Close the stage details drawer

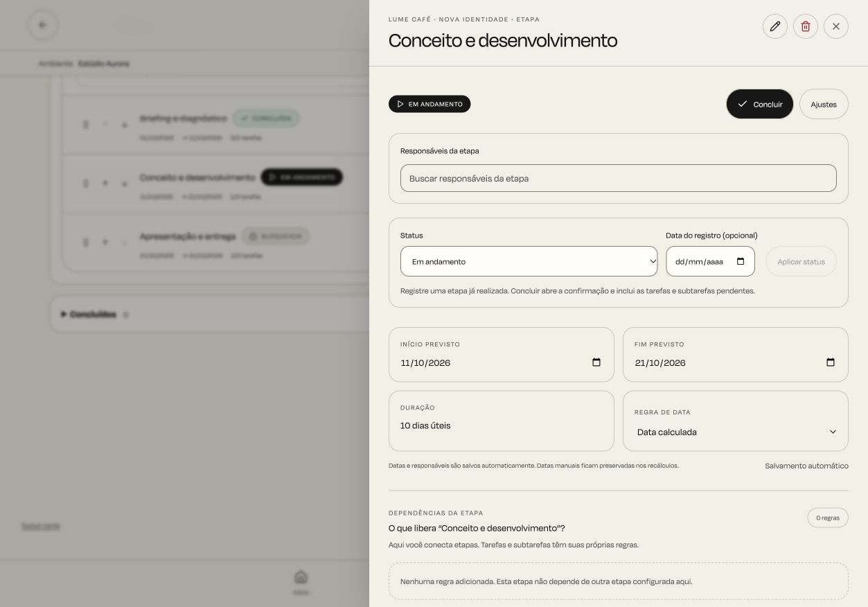pyautogui.click(x=835, y=26)
